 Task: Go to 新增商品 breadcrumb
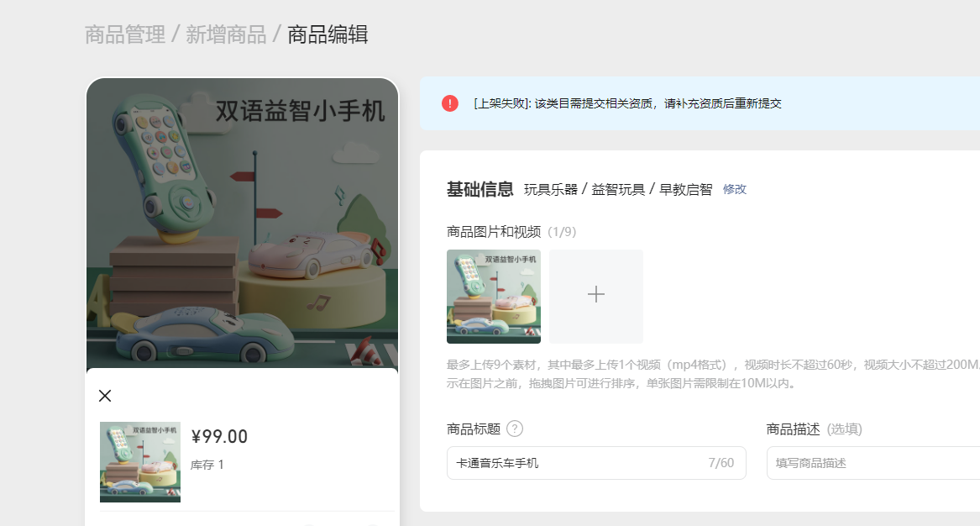pyautogui.click(x=226, y=34)
